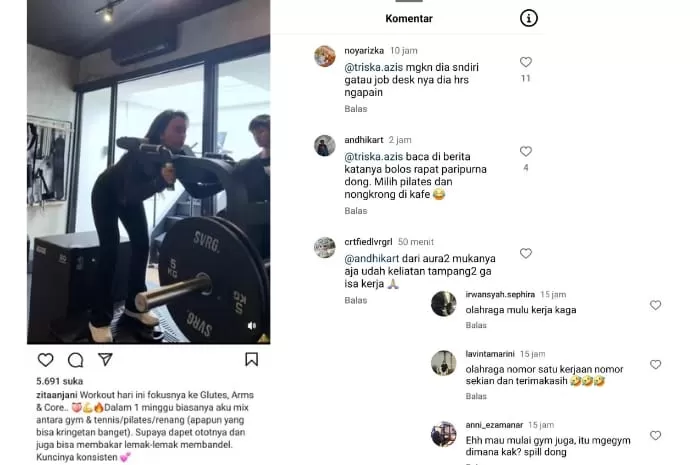Toggle video sound with speaker icon
The image size is (700, 465).
pyautogui.click(x=252, y=326)
